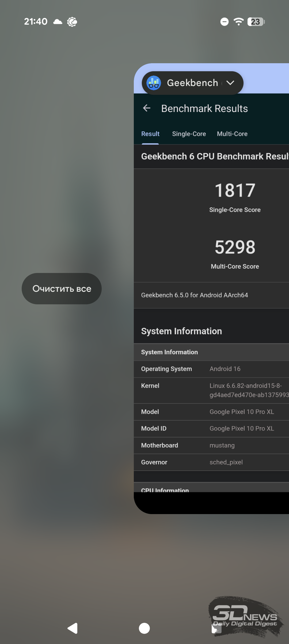Tap the gear-shaped notification icon next to cloud
The height and width of the screenshot is (644, 289).
(72, 22)
